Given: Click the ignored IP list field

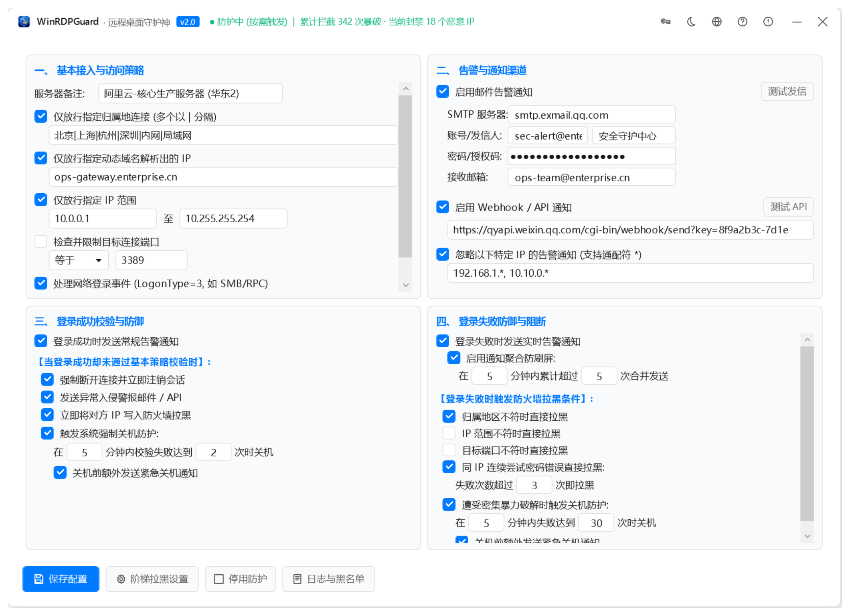Looking at the screenshot, I should click(630, 273).
